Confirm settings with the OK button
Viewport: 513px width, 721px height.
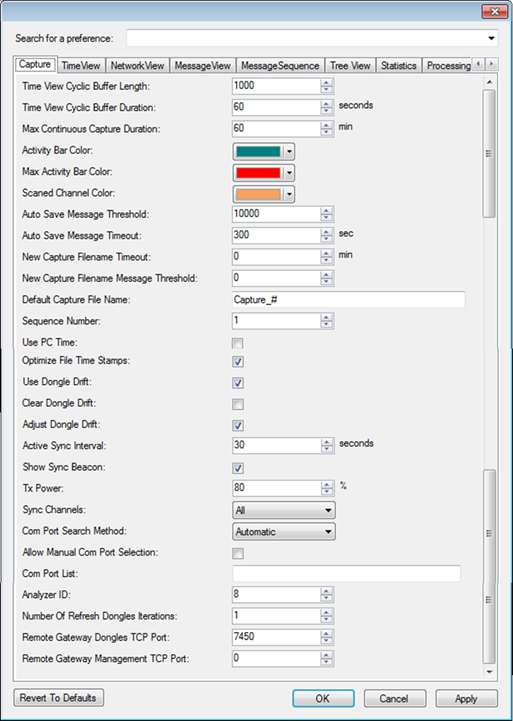pos(323,698)
